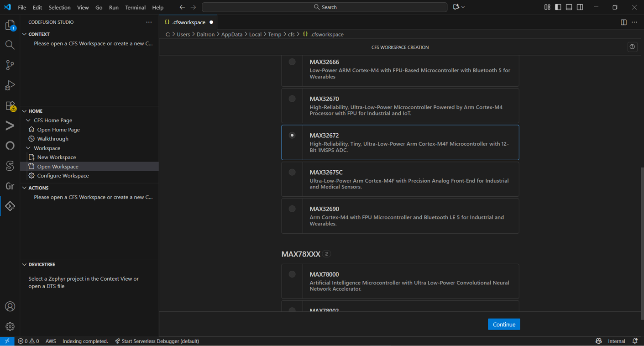The width and height of the screenshot is (644, 346).
Task: Collapse the ACTIONS section
Action: 25,188
